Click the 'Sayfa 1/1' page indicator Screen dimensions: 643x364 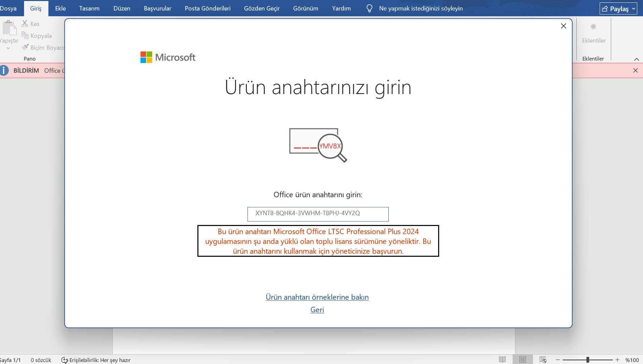(10, 360)
